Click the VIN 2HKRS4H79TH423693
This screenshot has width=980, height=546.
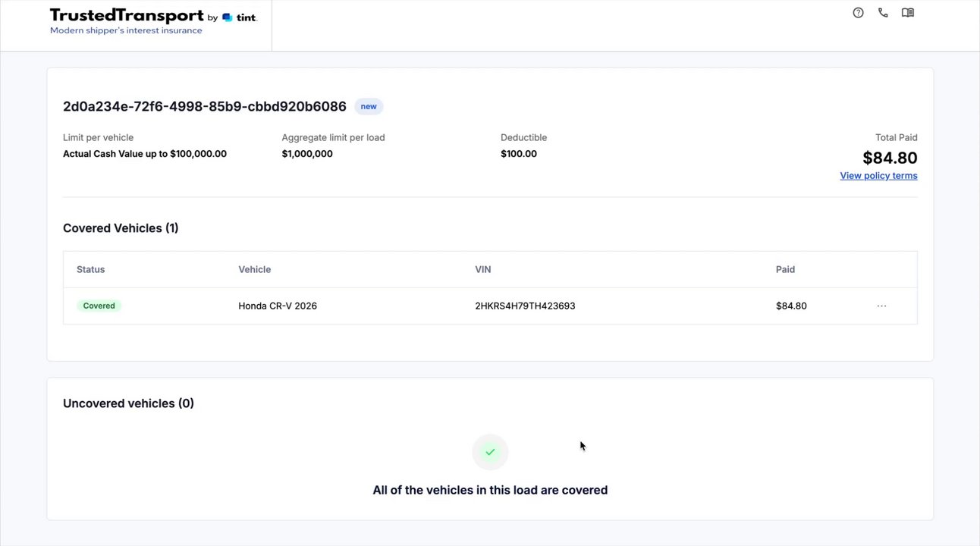[525, 306]
